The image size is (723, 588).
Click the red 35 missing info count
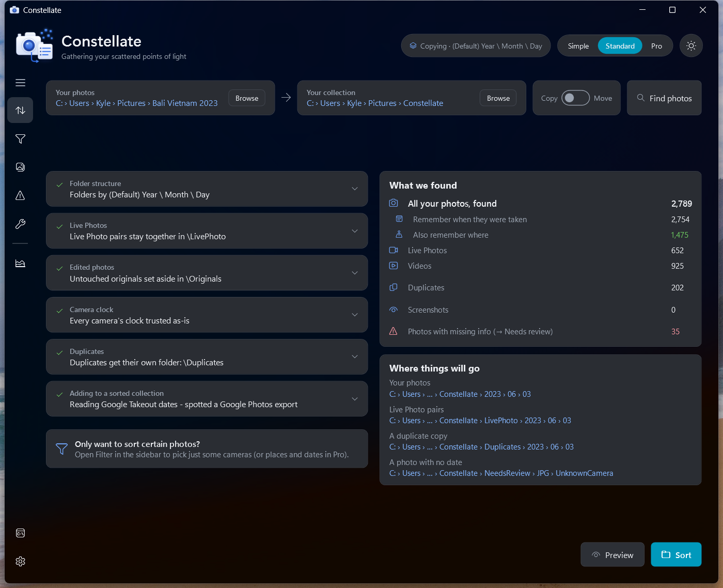point(675,331)
